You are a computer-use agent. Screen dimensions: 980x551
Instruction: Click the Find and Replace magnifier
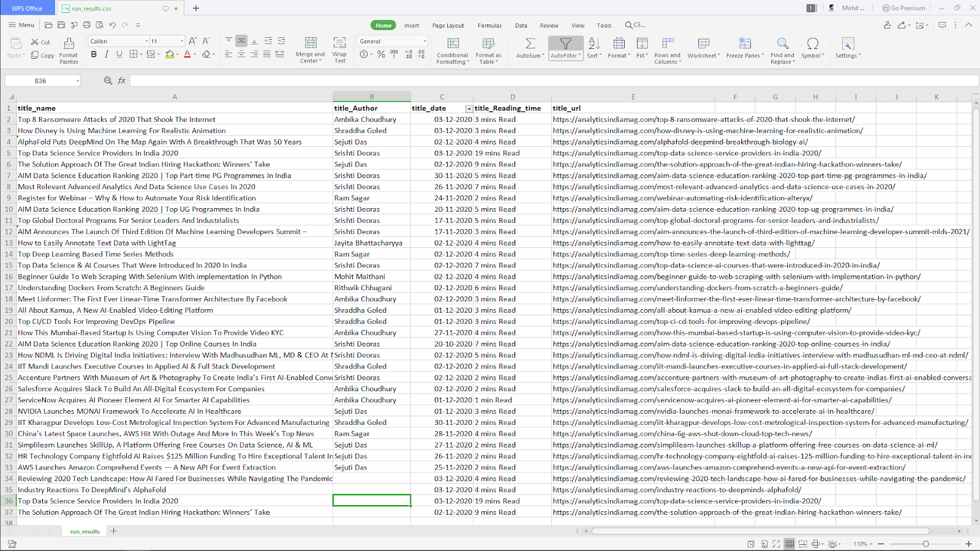pyautogui.click(x=782, y=43)
